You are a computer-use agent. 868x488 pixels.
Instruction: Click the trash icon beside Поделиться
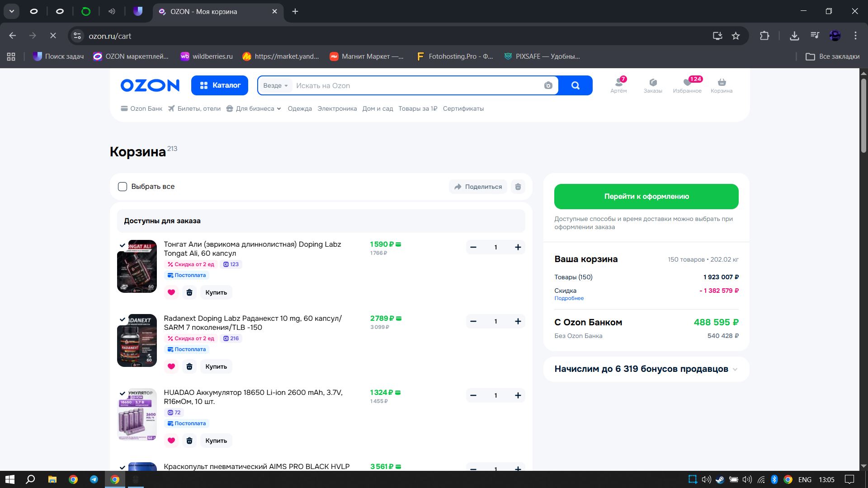tap(518, 187)
